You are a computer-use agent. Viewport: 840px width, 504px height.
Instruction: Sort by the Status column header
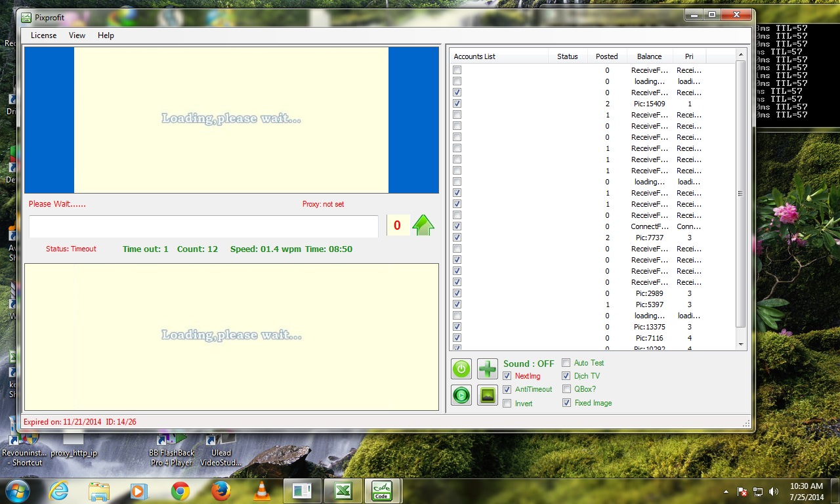coord(568,56)
